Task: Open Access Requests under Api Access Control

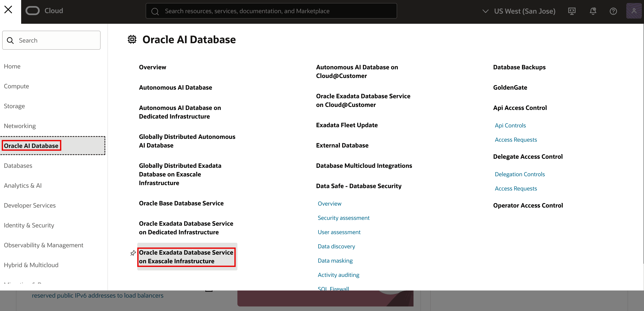Action: coord(516,140)
